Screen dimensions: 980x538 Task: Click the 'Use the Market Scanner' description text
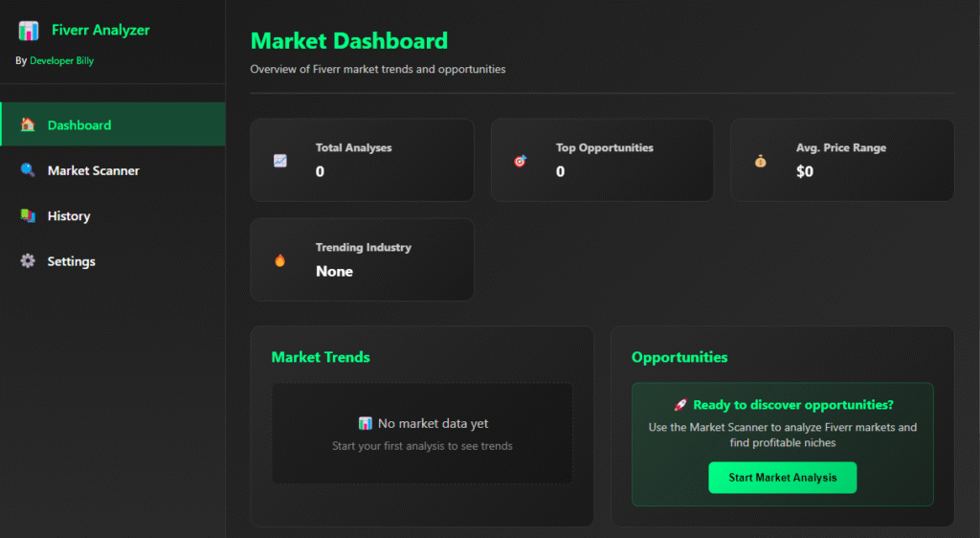783,435
